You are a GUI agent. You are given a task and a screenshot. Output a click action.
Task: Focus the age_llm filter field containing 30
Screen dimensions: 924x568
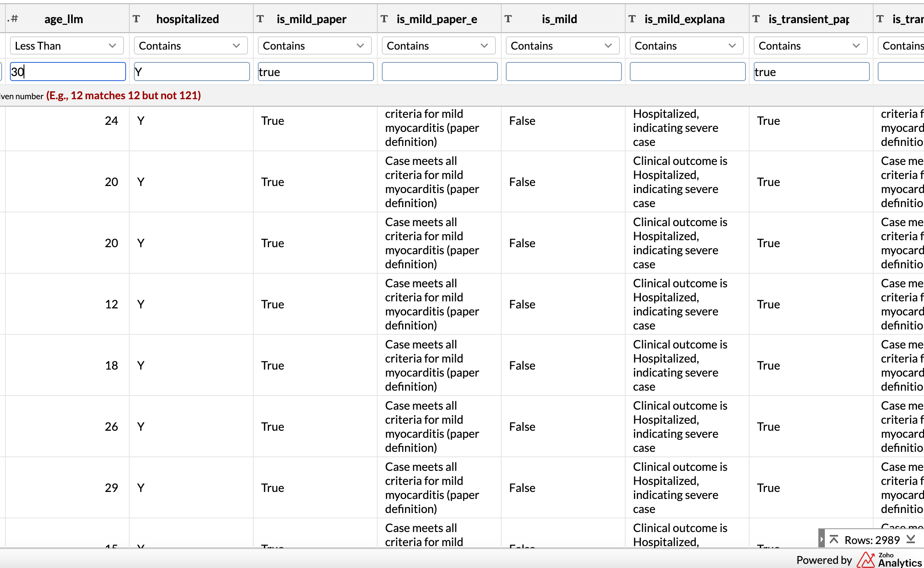pos(68,72)
